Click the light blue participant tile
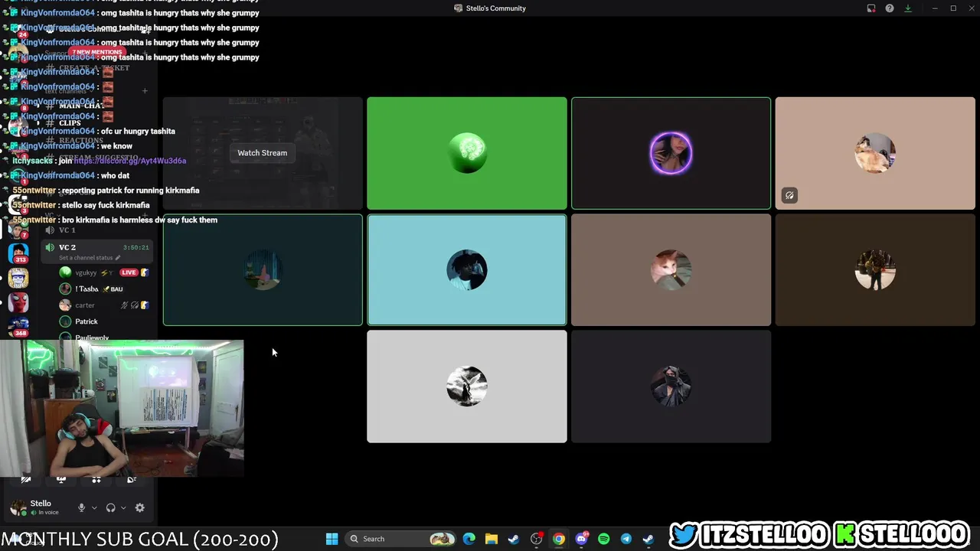The width and height of the screenshot is (980, 551). tap(467, 270)
